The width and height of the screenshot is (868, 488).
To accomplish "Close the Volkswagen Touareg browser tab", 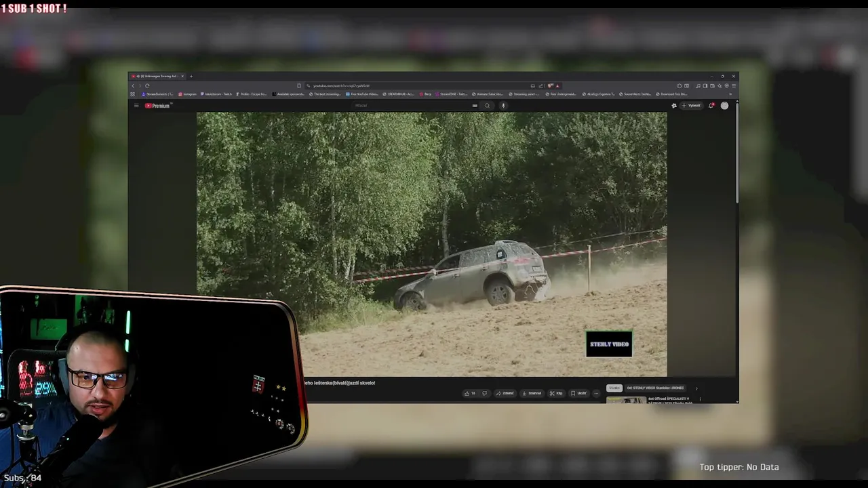I will [x=182, y=77].
